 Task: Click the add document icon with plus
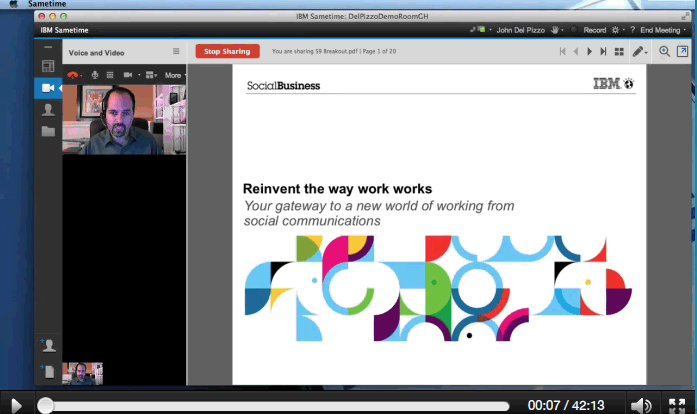coord(48,371)
